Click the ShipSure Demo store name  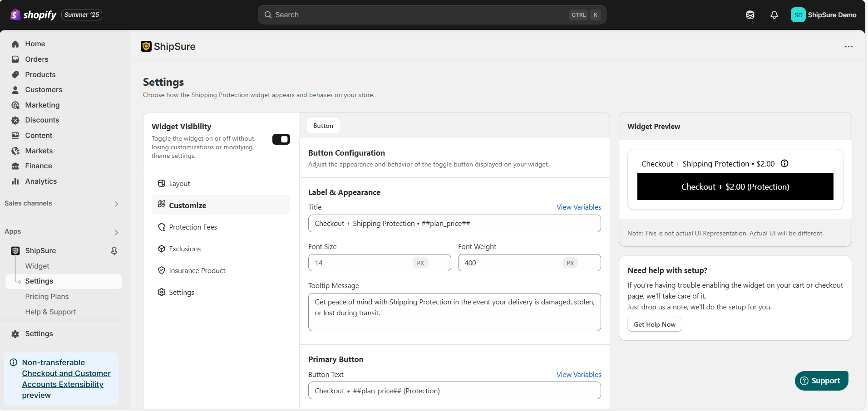832,15
